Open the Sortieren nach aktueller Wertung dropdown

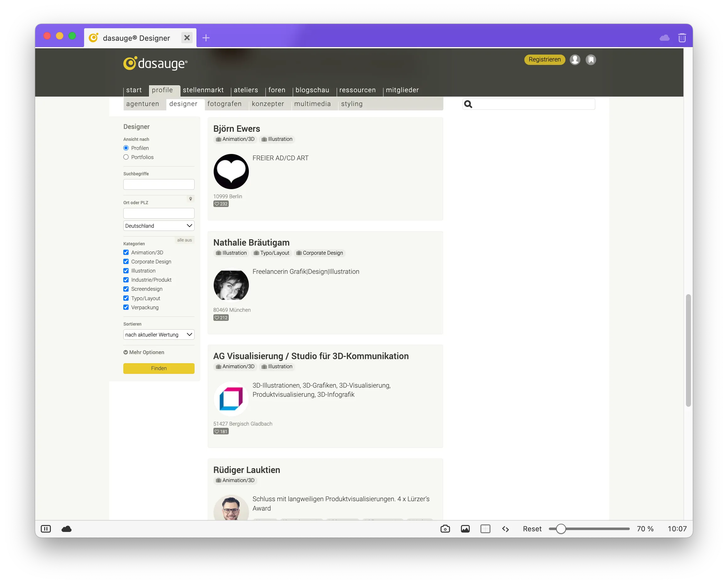tap(159, 335)
